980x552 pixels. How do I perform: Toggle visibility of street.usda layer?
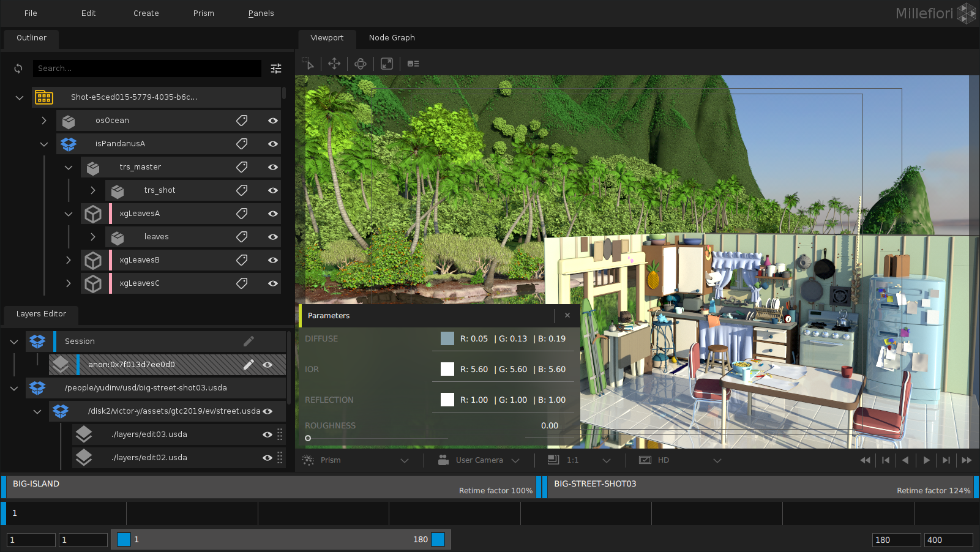267,411
